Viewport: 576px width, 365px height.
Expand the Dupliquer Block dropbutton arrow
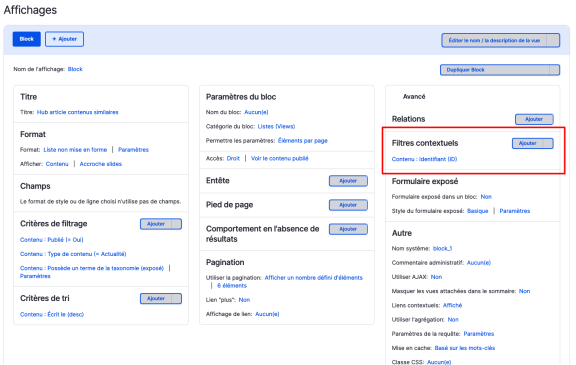tap(554, 70)
